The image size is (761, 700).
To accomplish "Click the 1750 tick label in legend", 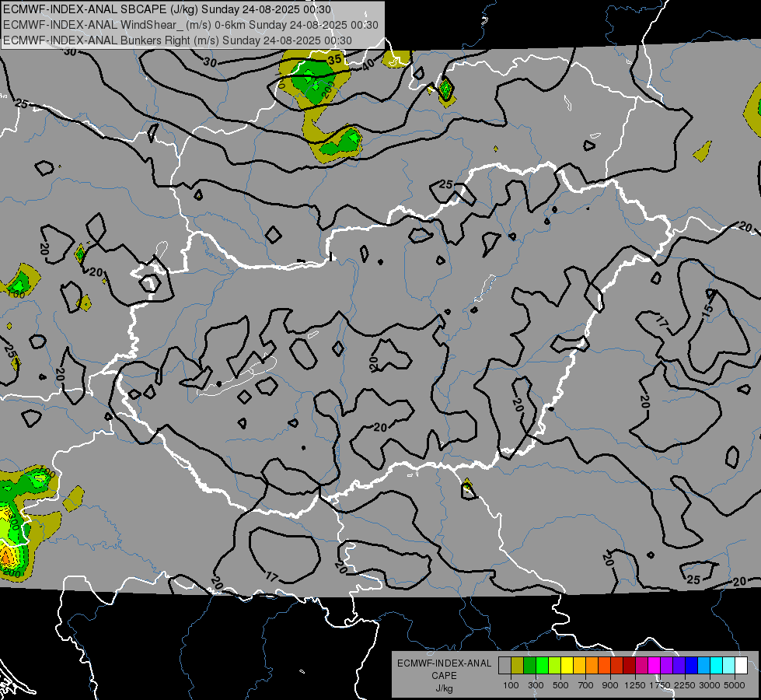I will 660,685.
